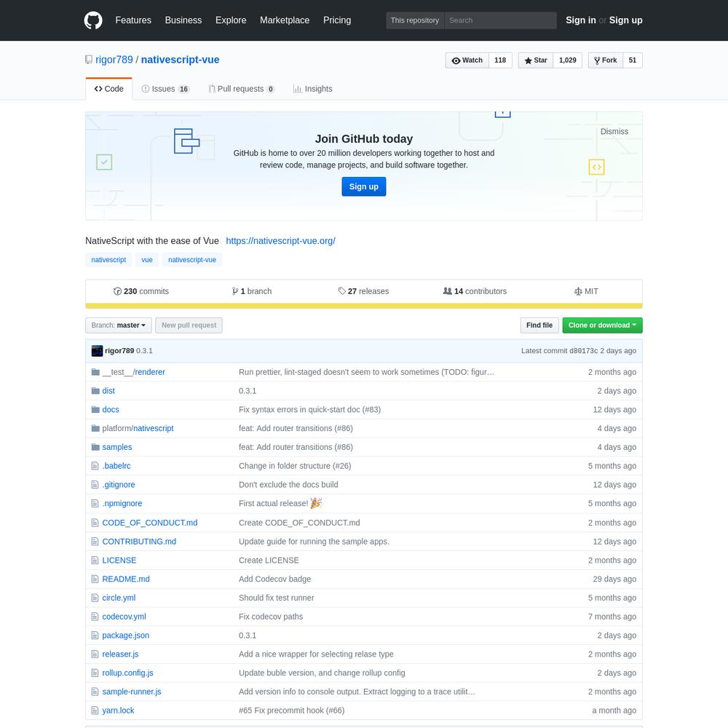
Task: Open the rigor789 owner profile link
Action: point(114,60)
